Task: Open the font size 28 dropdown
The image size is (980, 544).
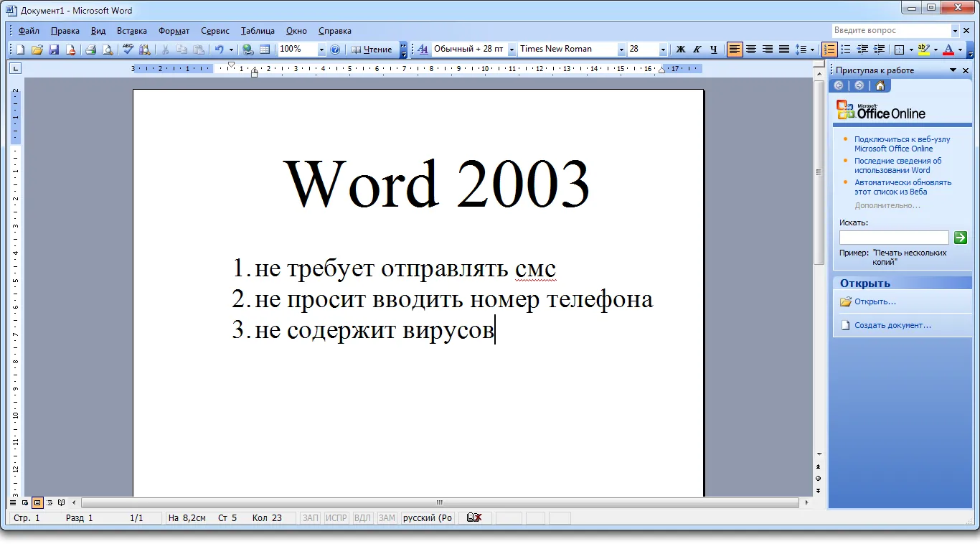Action: 663,50
